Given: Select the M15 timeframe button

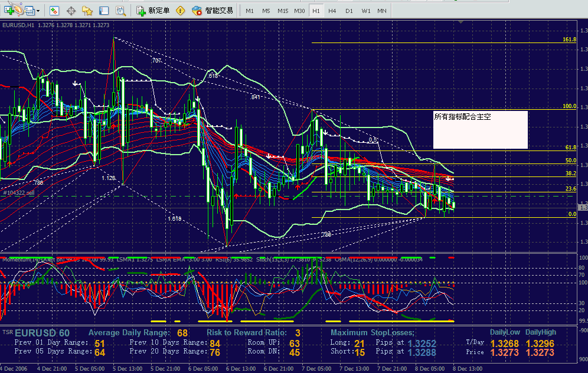Looking at the screenshot, I should click(283, 11).
